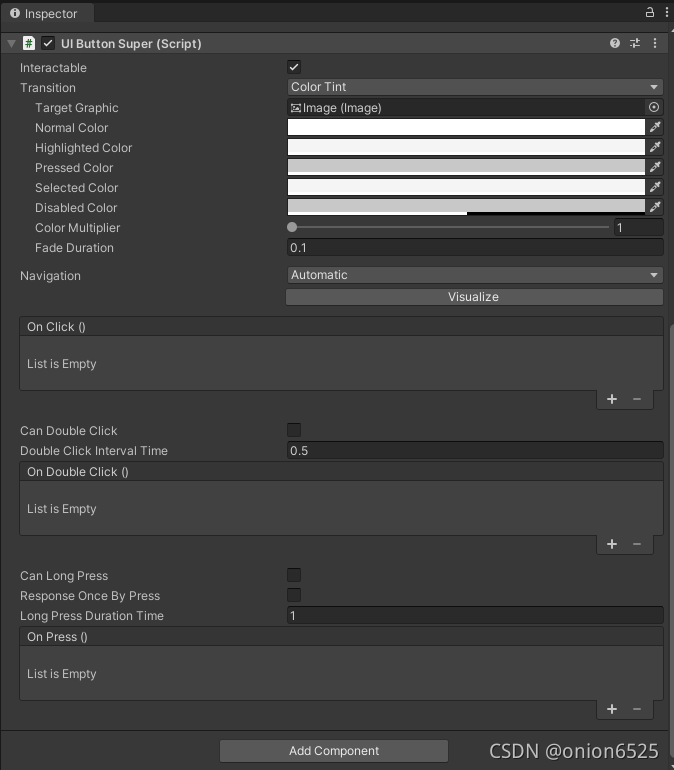The height and width of the screenshot is (770, 674).
Task: Add a listener to On Click list
Action: (x=612, y=399)
